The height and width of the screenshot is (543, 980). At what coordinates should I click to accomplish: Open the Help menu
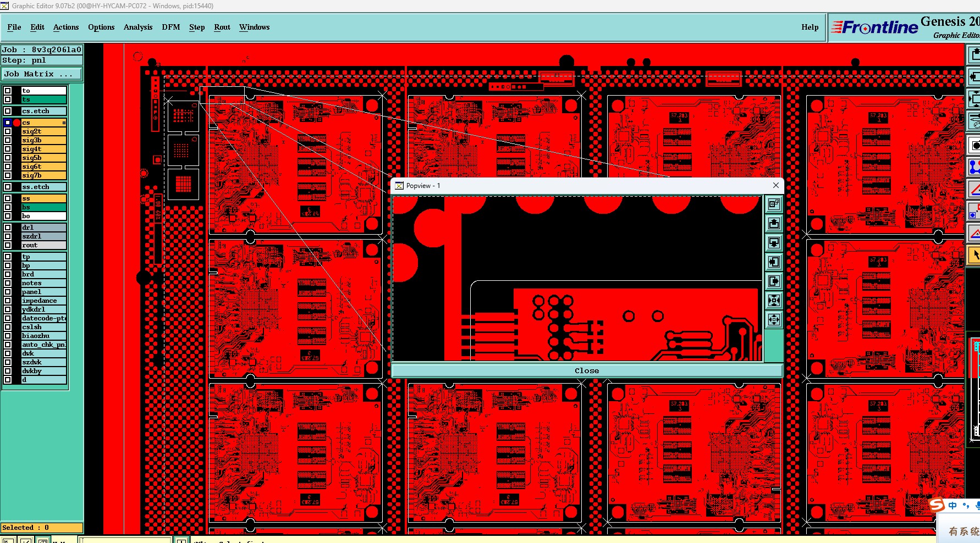pos(810,27)
